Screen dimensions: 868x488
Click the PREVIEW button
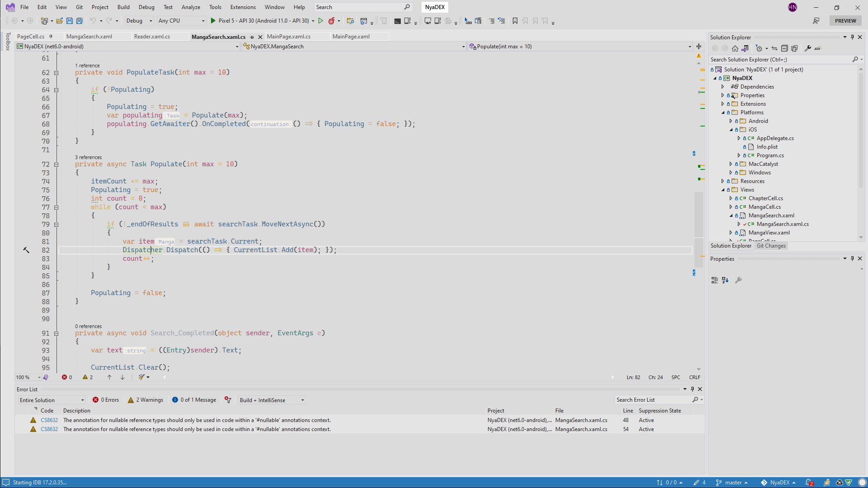click(845, 21)
